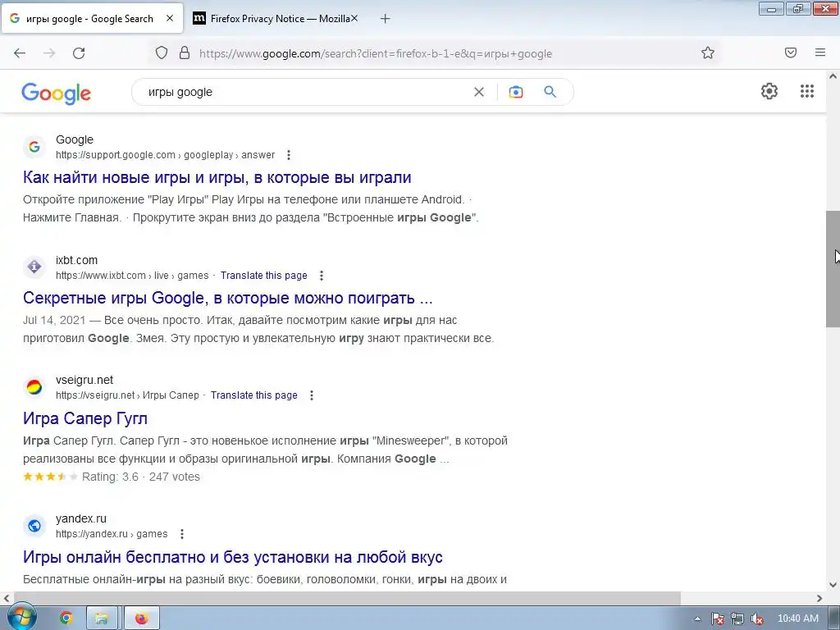Open the Save to Pocket button
Viewport: 840px width, 630px height.
click(791, 52)
